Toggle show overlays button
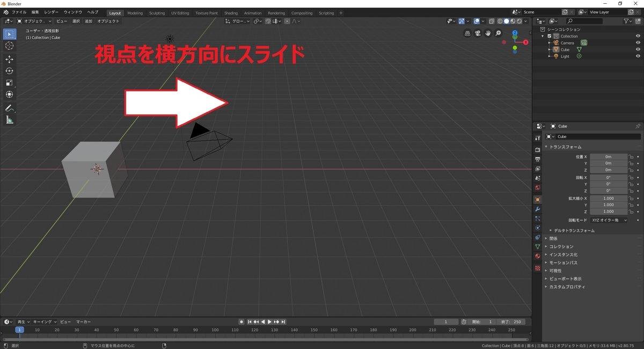This screenshot has width=644, height=349. [477, 21]
